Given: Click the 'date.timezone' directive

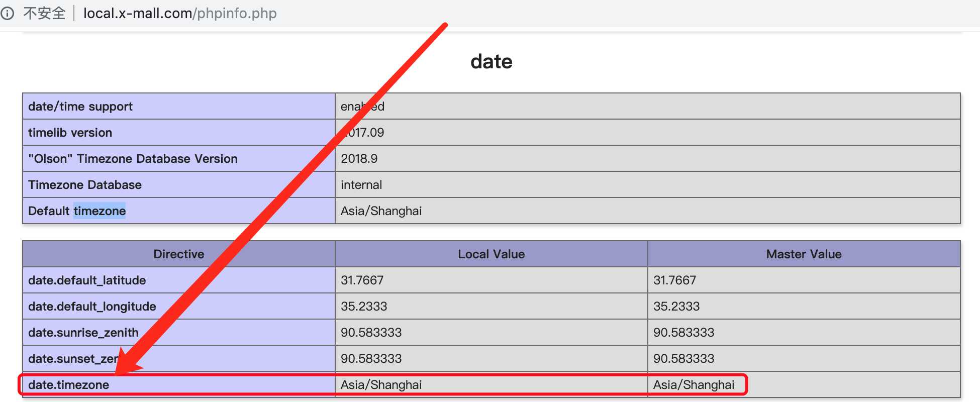Looking at the screenshot, I should pyautogui.click(x=68, y=385).
